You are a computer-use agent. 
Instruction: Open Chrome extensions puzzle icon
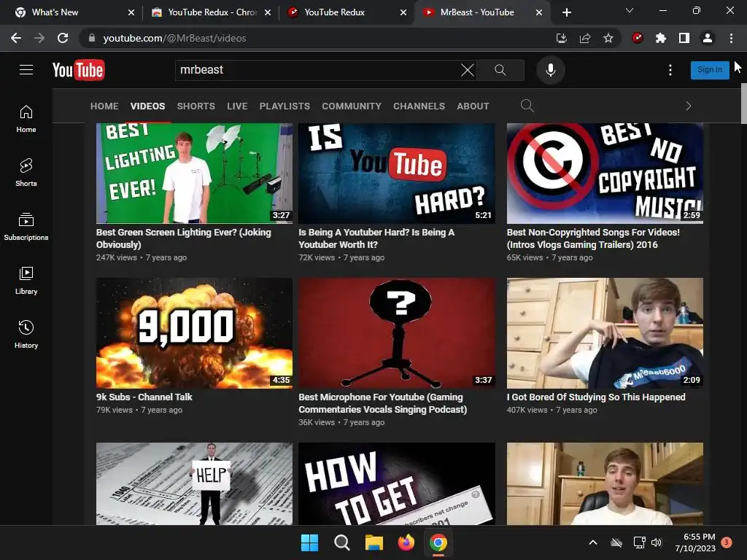(x=661, y=38)
